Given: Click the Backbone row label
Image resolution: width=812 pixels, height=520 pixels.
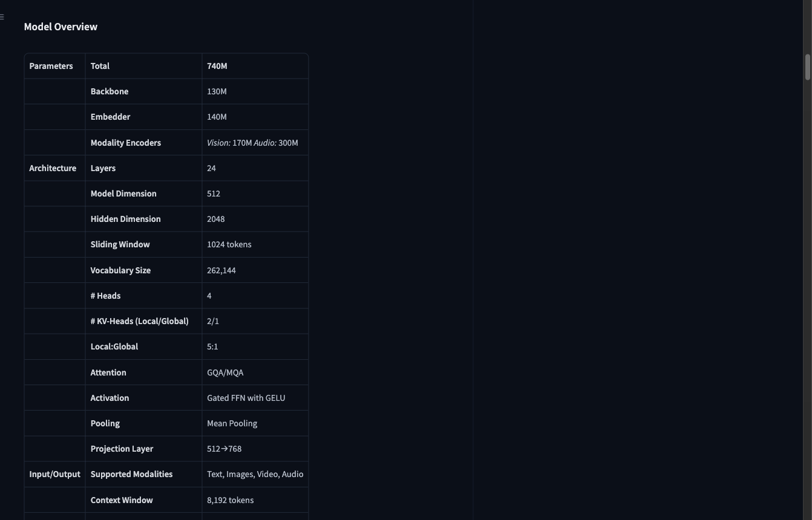Looking at the screenshot, I should [x=110, y=91].
